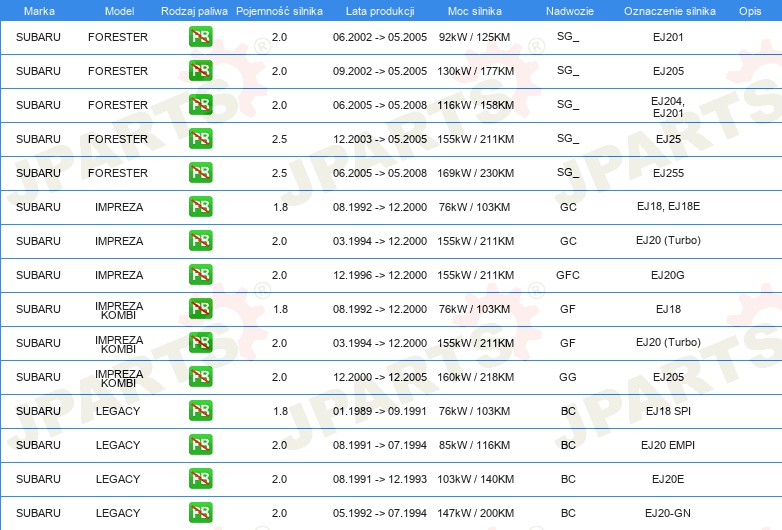The image size is (782, 530).
Task: Select the 147kW / 200KM power cell
Action: pyautogui.click(x=475, y=513)
